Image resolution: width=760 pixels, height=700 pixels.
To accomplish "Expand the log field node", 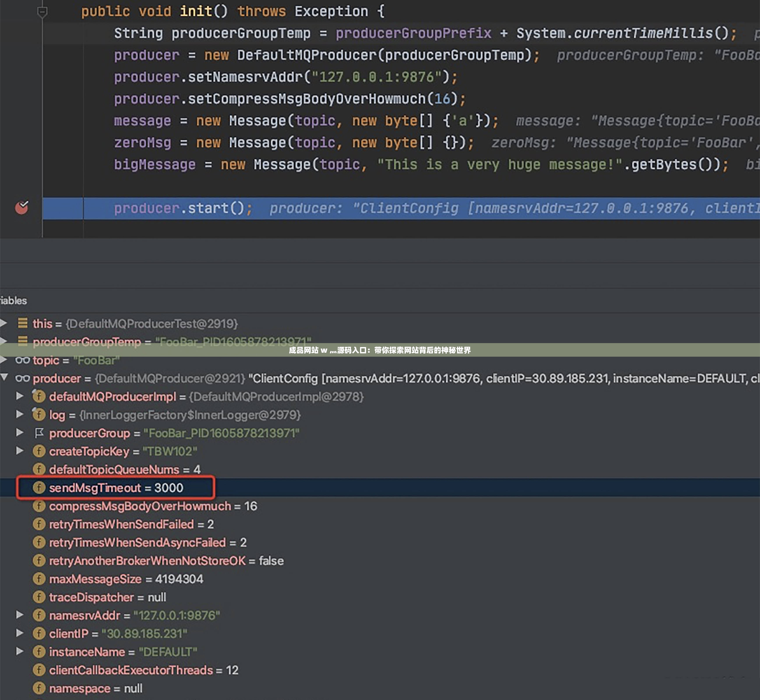I will pyautogui.click(x=20, y=414).
